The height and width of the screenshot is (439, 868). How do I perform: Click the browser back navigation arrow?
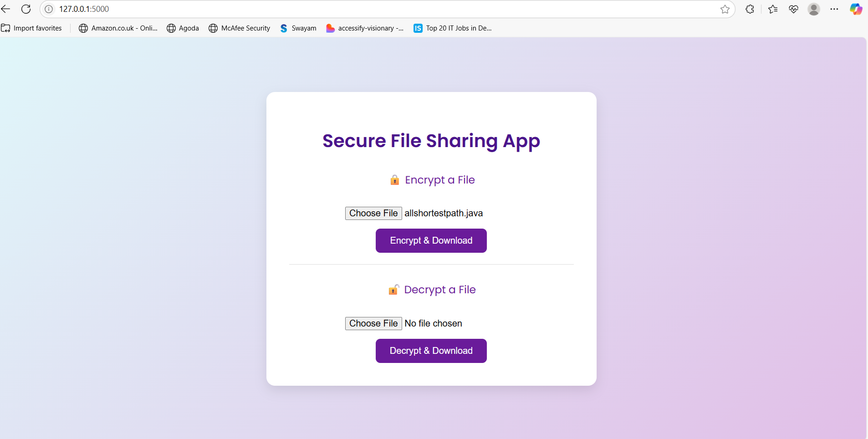pyautogui.click(x=6, y=9)
